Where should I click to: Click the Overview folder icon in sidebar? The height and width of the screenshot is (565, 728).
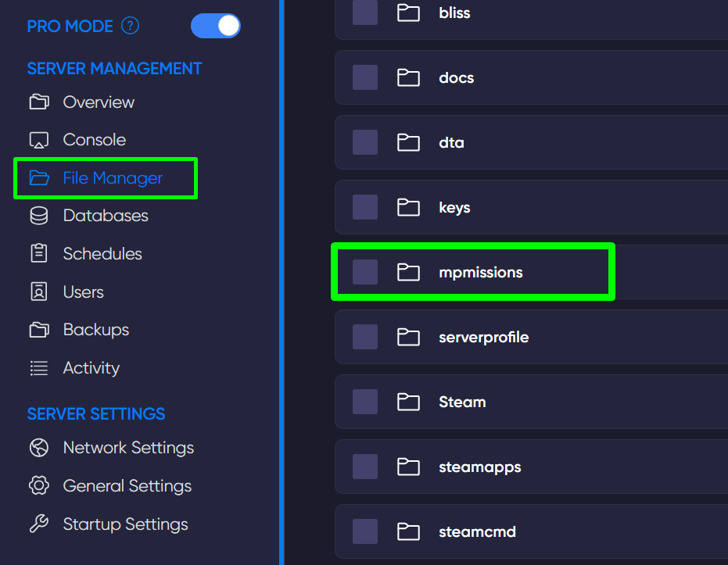(39, 102)
